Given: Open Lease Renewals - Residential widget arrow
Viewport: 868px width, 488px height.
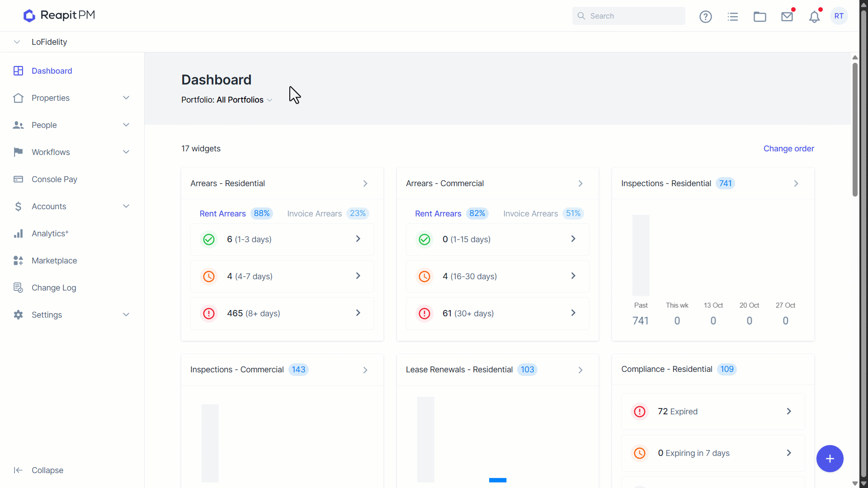Looking at the screenshot, I should coord(580,370).
